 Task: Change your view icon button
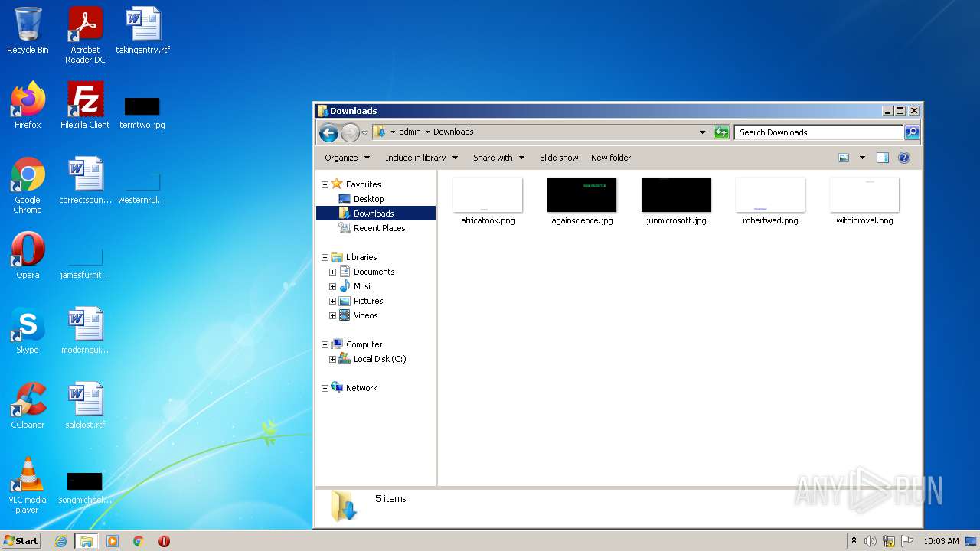click(844, 158)
